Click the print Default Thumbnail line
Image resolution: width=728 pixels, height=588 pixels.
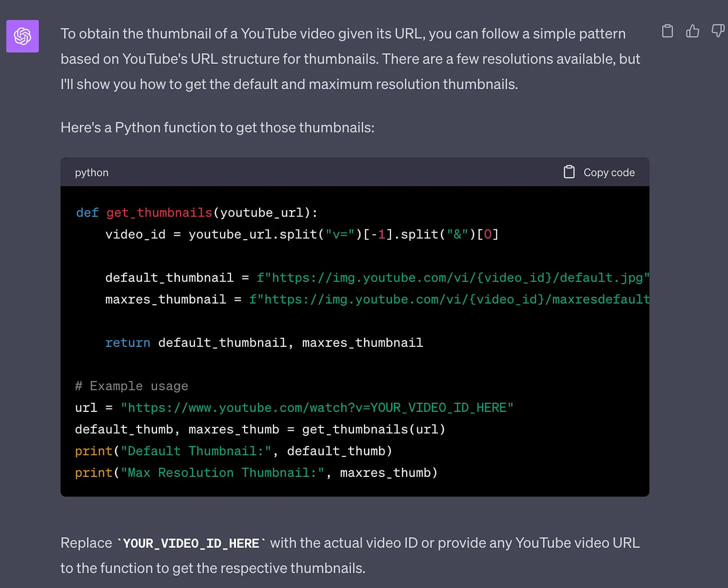[233, 451]
